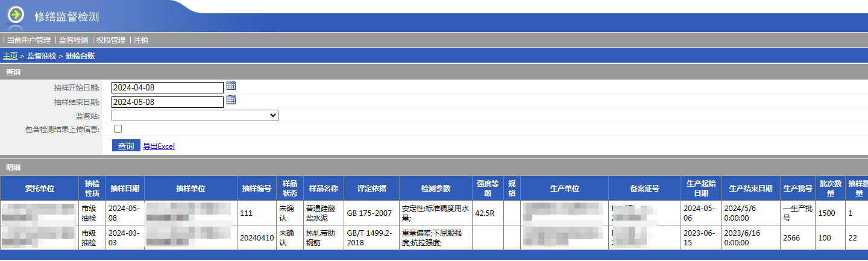Open calendar picker for 抽样结束日期
Viewport: 868px width, 261px height.
pyautogui.click(x=231, y=101)
